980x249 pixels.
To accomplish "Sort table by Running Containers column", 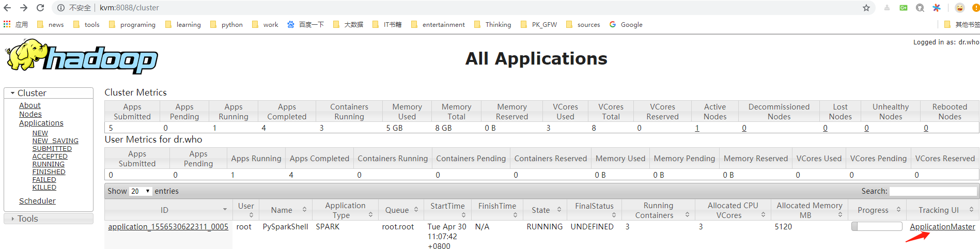I will click(x=658, y=210).
